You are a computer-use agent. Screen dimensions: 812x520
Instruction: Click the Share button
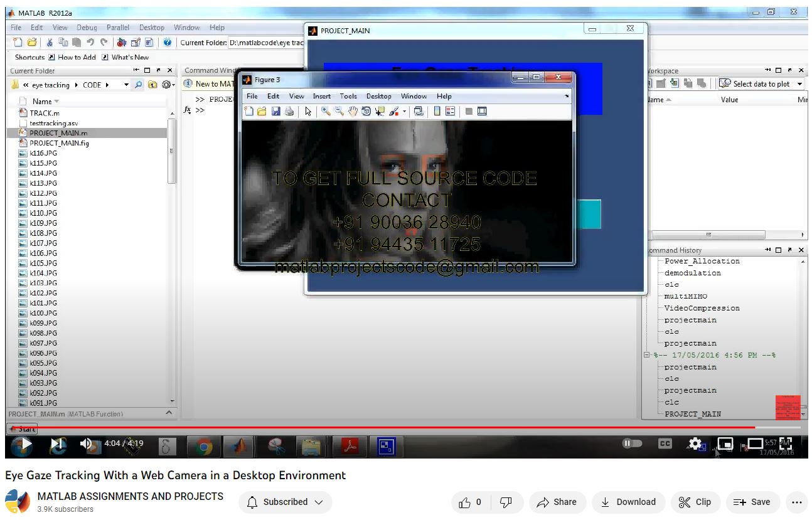(557, 502)
